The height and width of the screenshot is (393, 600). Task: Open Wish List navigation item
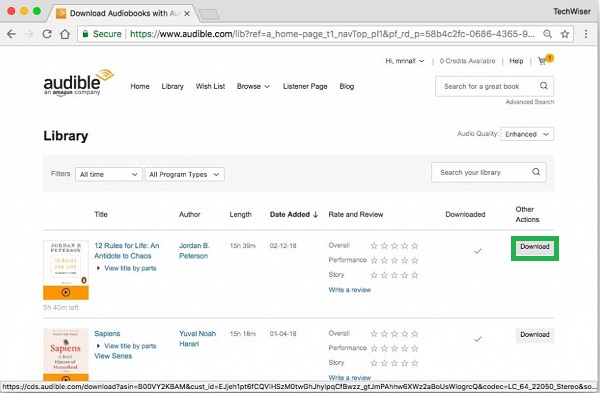pyautogui.click(x=210, y=86)
